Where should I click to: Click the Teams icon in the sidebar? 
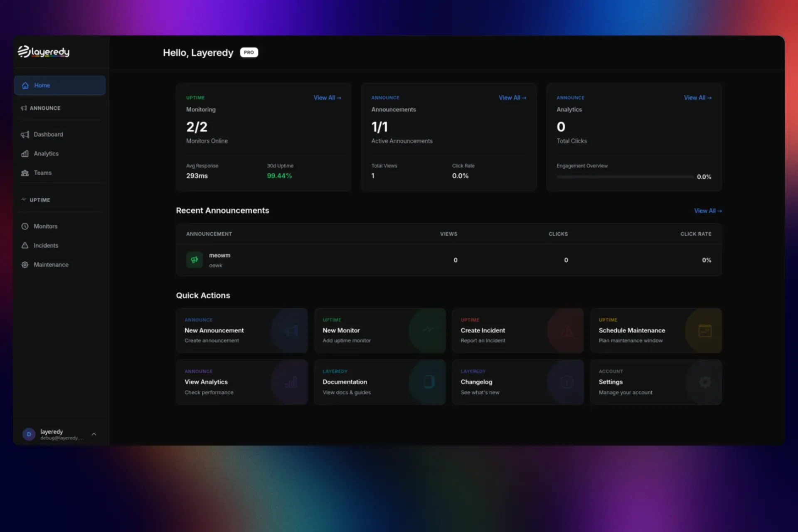coord(25,172)
